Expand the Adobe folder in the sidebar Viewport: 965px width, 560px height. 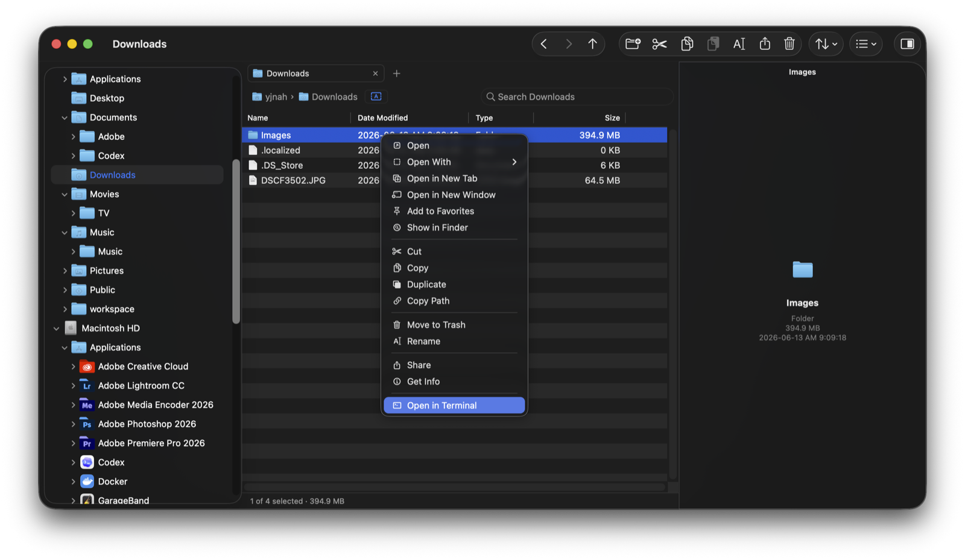point(73,137)
